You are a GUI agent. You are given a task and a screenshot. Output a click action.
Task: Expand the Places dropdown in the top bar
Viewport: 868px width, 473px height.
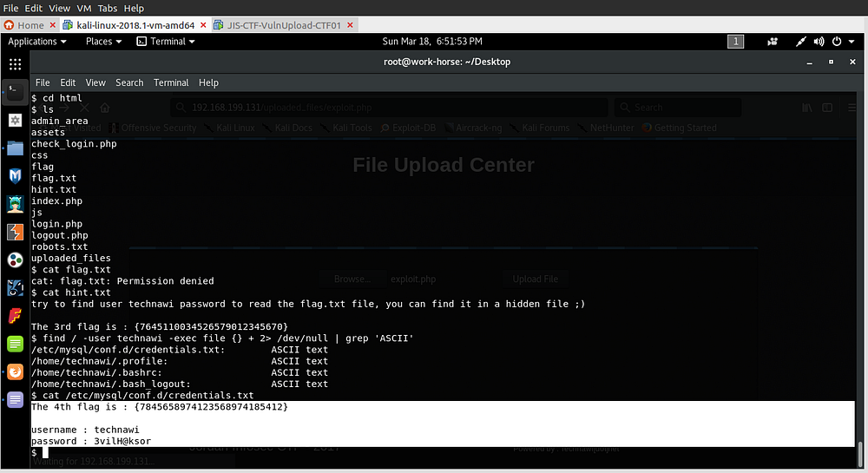103,42
